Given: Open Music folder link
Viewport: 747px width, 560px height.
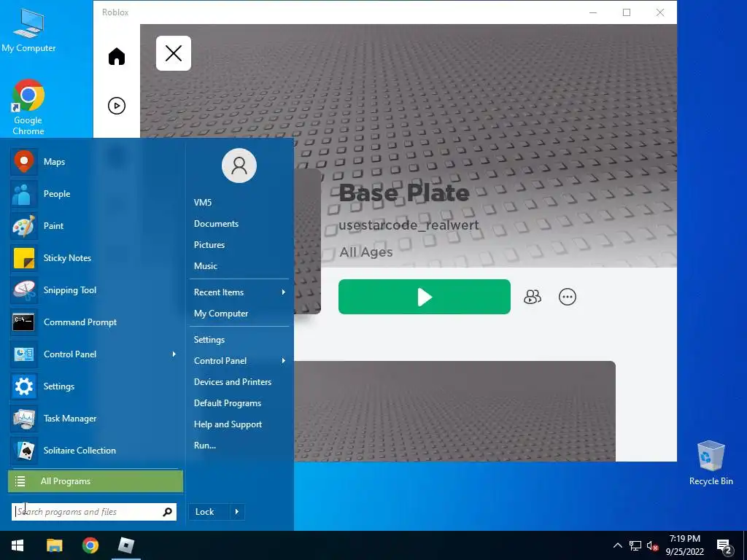Looking at the screenshot, I should click(206, 266).
